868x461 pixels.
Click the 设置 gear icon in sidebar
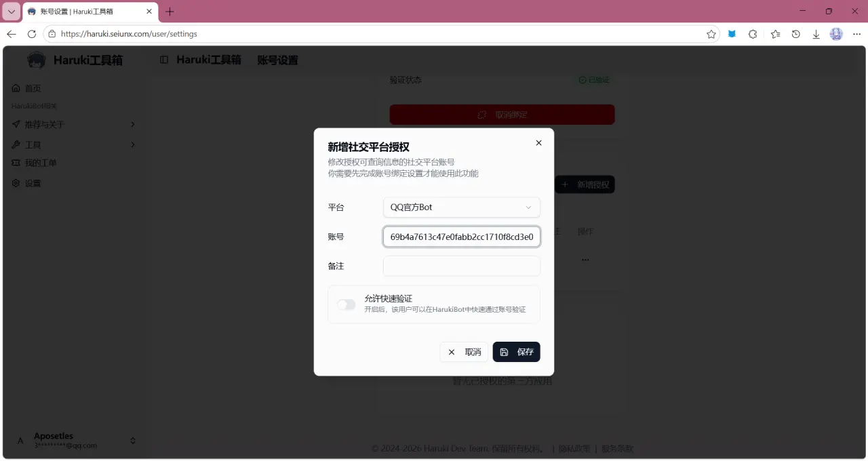[16, 183]
